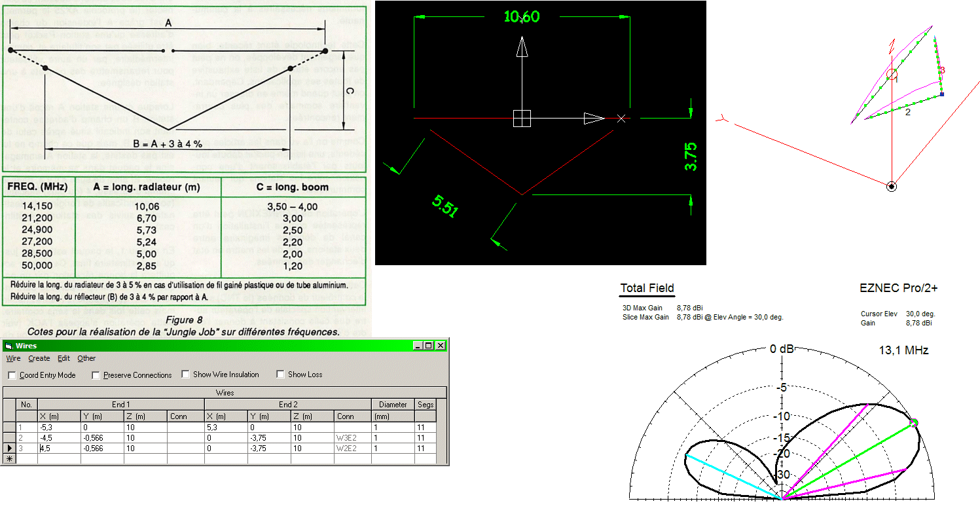Click the Diameter column header
Viewport: 980px width, 514px height.
393,405
